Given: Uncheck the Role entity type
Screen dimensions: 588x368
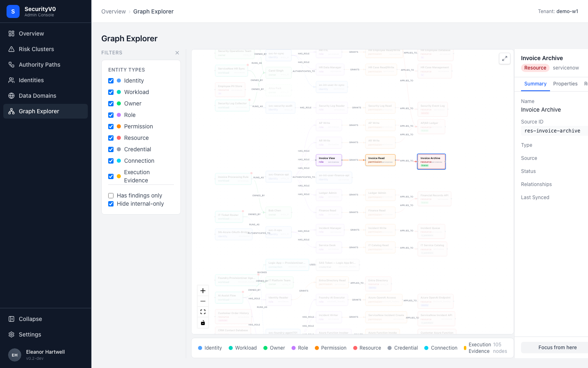Looking at the screenshot, I should click(111, 115).
